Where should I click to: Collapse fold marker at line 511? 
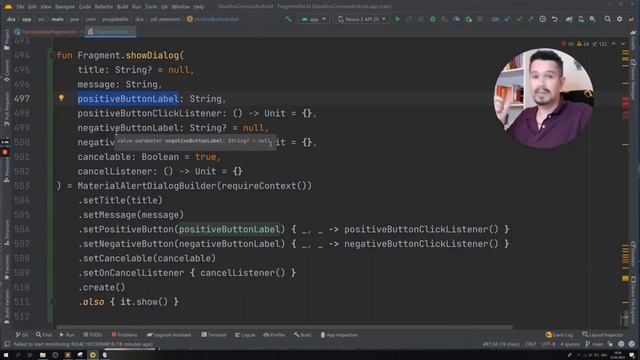click(51, 302)
